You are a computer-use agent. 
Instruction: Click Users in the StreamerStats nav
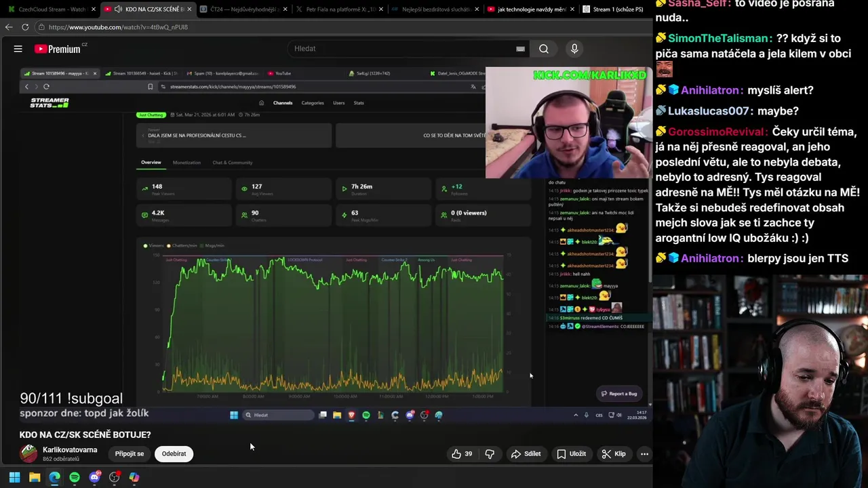[x=339, y=103]
